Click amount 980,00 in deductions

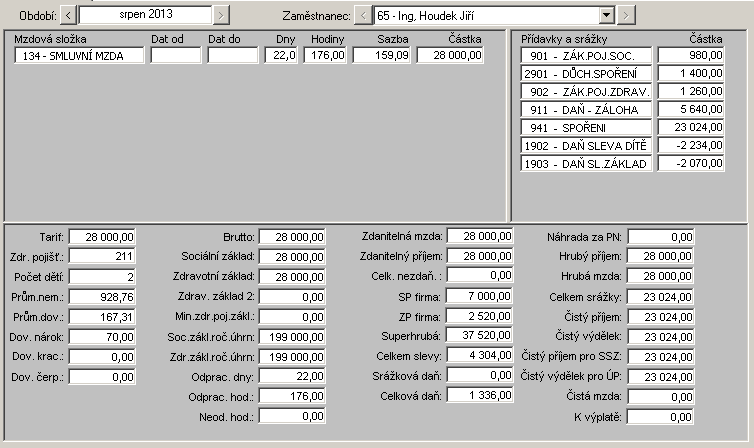coord(691,55)
